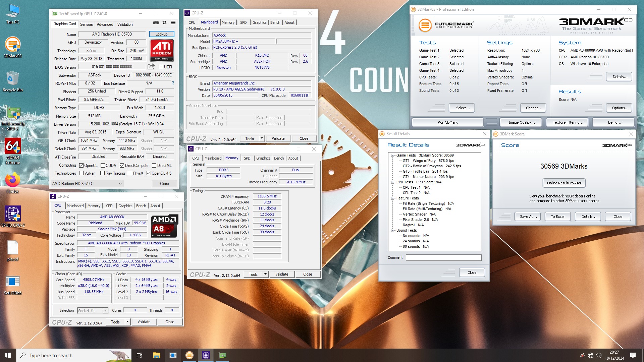Click the GPU-Z refresh icon
The height and width of the screenshot is (362, 644).
pyautogui.click(x=164, y=22)
